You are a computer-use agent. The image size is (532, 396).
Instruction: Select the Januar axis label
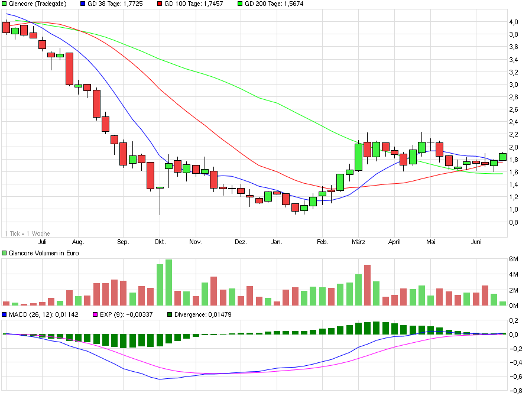[x=278, y=242]
